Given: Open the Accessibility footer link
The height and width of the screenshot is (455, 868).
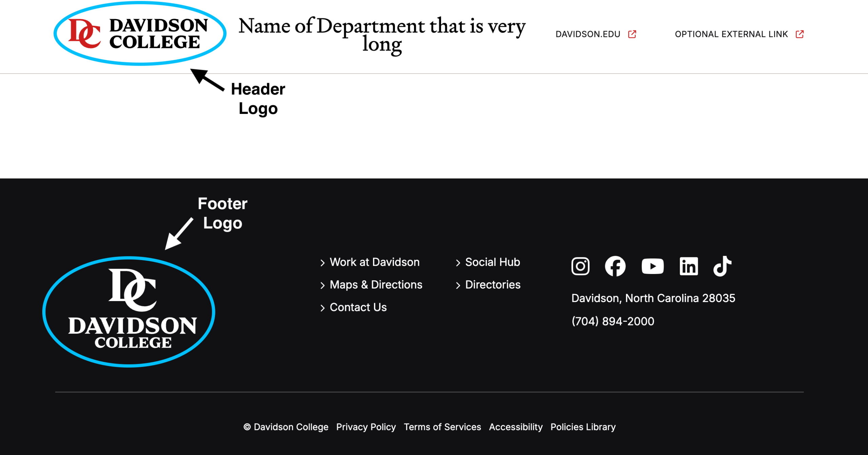Looking at the screenshot, I should 515,427.
